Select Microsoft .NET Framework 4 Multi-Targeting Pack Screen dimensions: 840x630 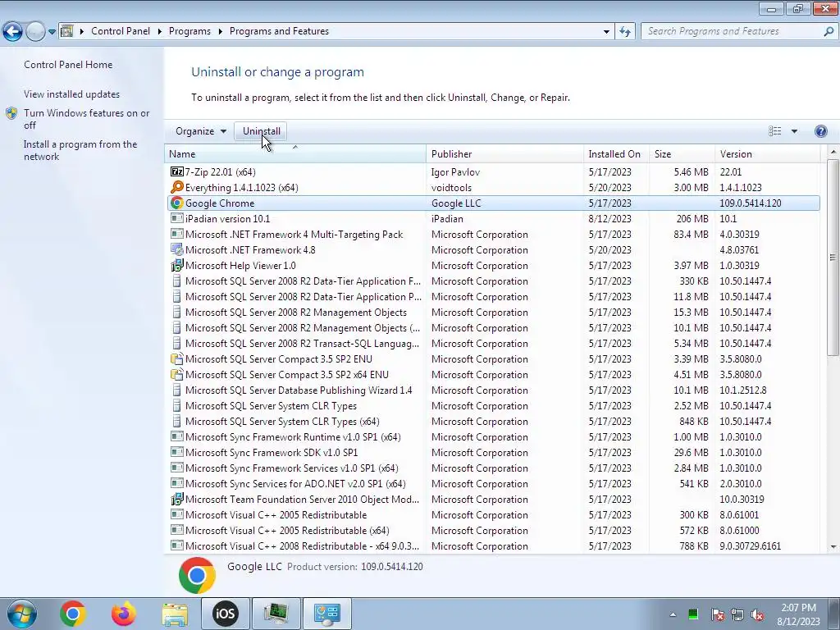[294, 234]
